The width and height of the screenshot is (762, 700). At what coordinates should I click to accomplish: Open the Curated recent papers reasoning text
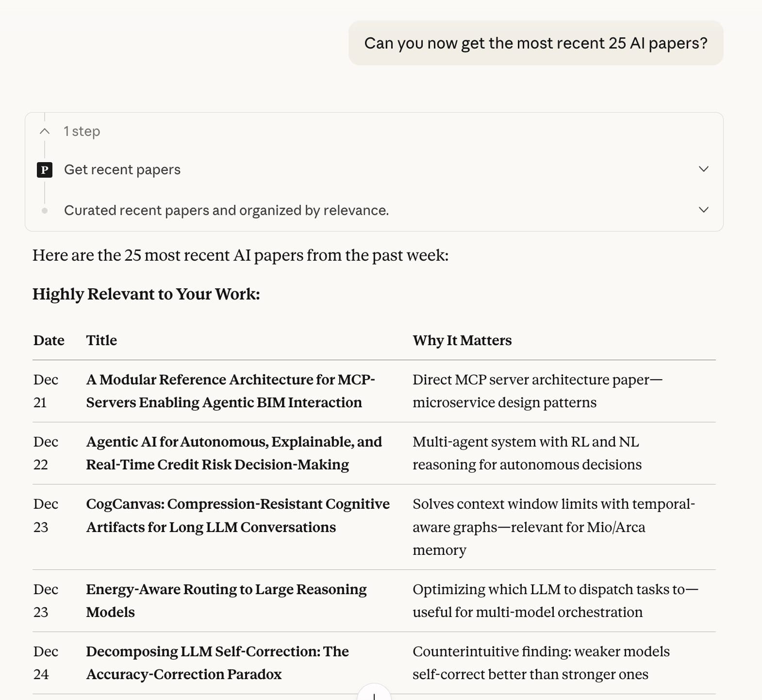pyautogui.click(x=226, y=211)
